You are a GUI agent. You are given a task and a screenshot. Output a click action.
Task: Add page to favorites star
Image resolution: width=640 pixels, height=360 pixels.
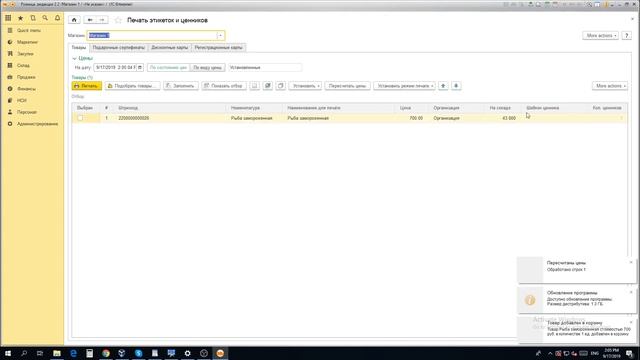[118, 20]
